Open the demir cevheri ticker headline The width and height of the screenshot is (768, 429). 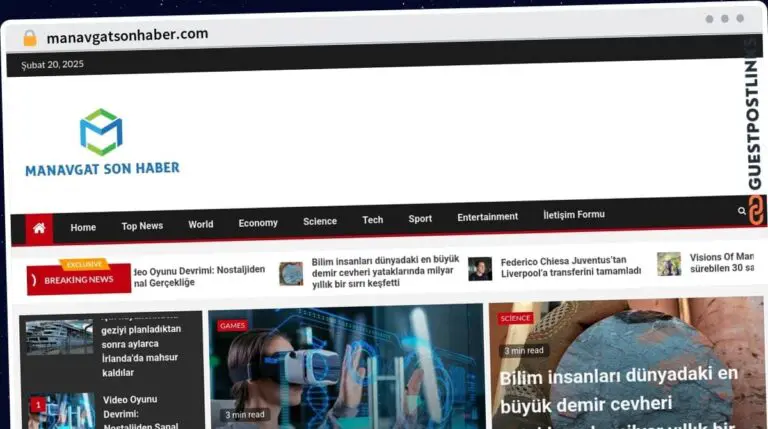point(384,271)
